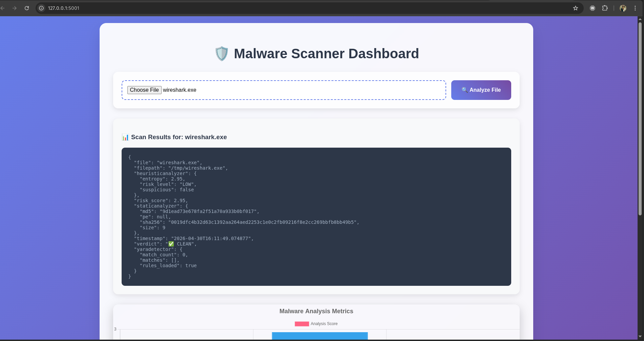Bookmark this page with the star icon
Viewport: 644px width, 341px height.
[576, 8]
